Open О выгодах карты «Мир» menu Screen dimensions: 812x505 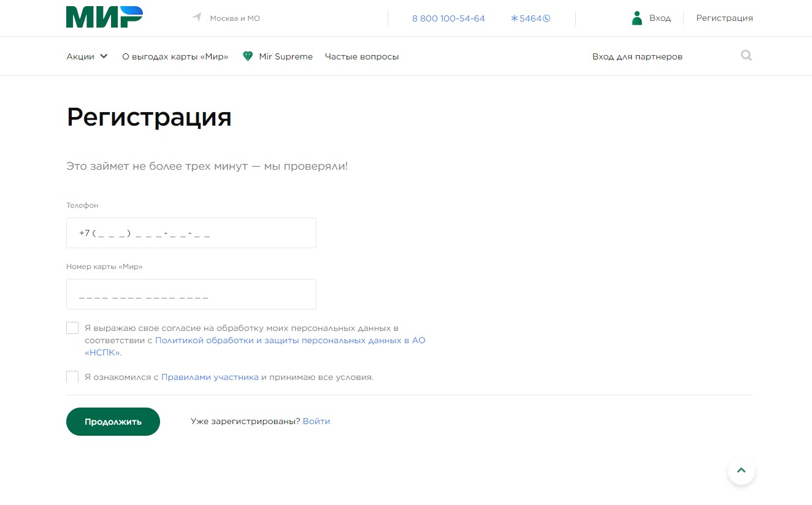pyautogui.click(x=175, y=56)
